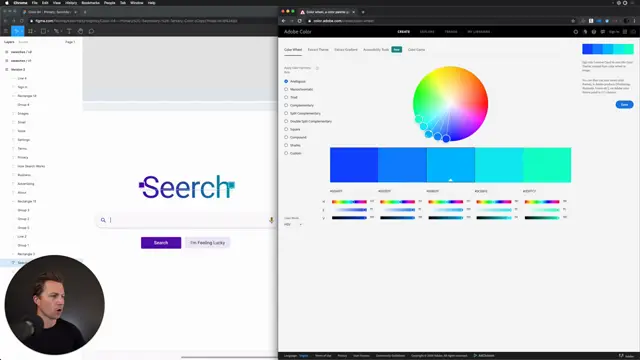The image size is (640, 360).
Task: Select Triad harmony rule
Action: pyautogui.click(x=291, y=98)
